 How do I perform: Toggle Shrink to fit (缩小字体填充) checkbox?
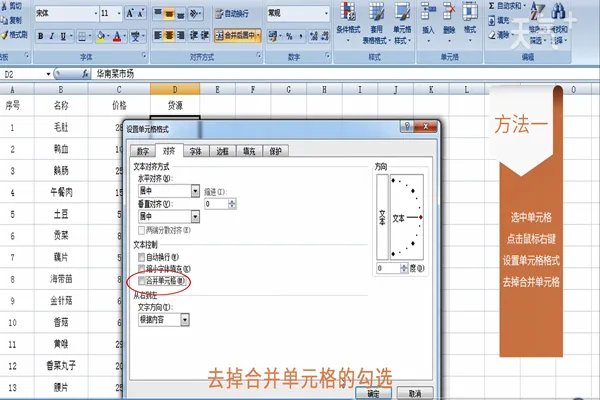click(x=141, y=269)
